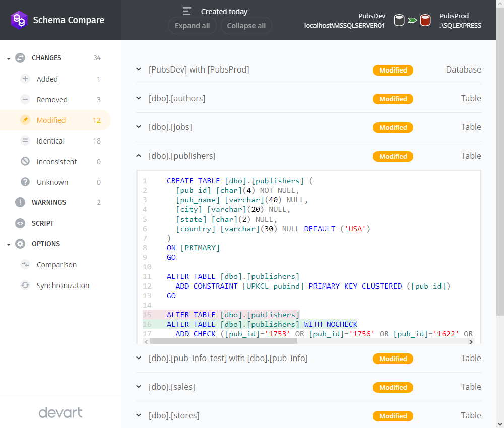Click the gear icon next to Options
504x428 pixels.
(x=20, y=244)
